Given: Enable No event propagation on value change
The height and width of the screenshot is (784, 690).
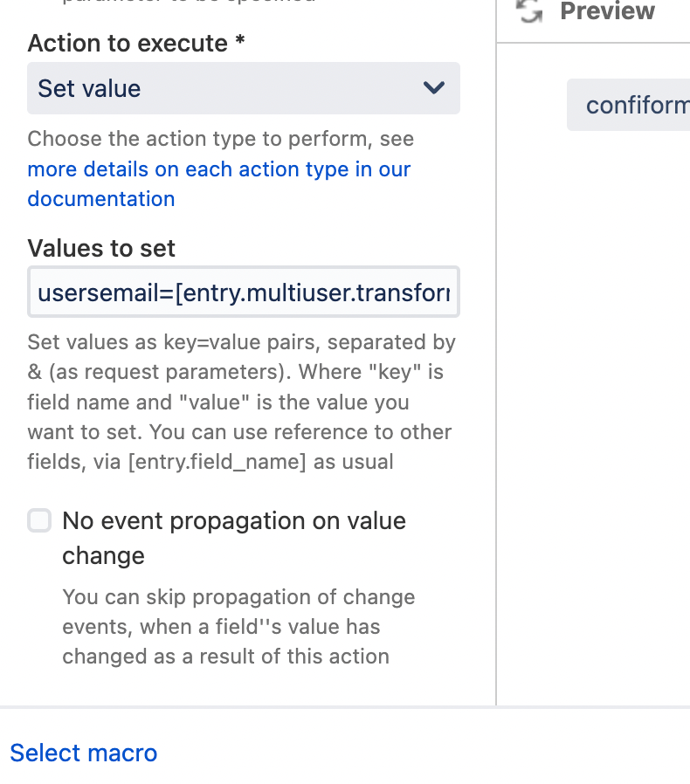Looking at the screenshot, I should point(38,520).
